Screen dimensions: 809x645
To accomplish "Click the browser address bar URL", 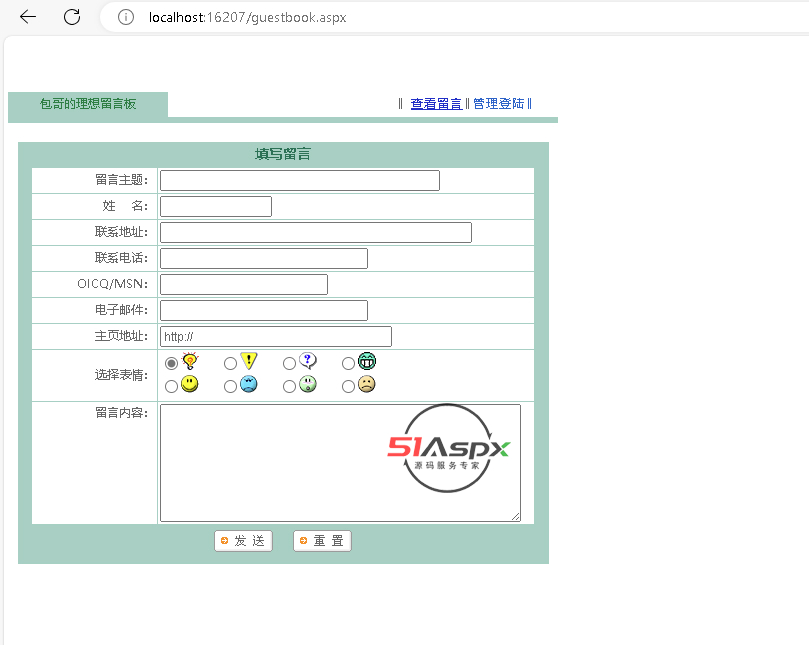I will click(x=247, y=18).
